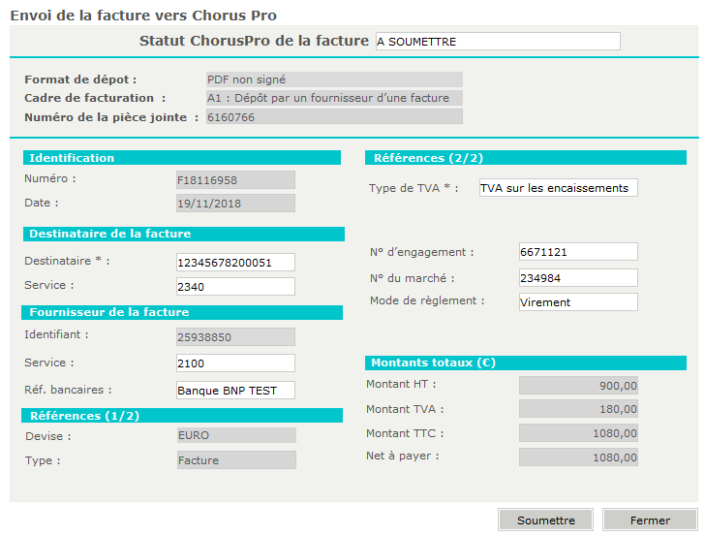The height and width of the screenshot is (536, 705).
Task: Click the Montant TTC value 1080,00
Action: tap(578, 433)
